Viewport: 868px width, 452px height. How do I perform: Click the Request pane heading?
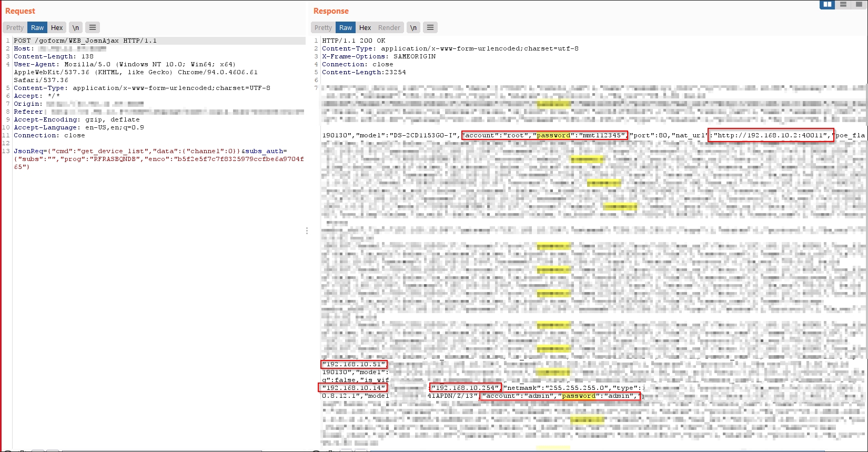pos(20,11)
